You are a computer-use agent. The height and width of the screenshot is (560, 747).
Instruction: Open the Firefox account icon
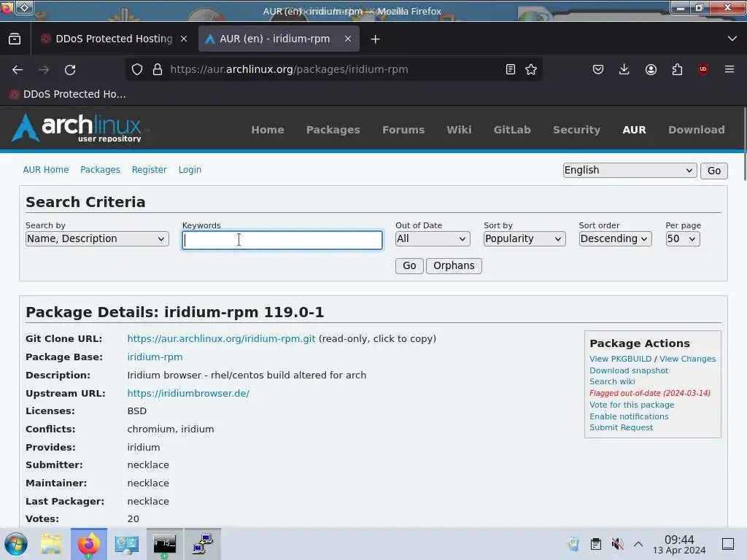click(651, 69)
